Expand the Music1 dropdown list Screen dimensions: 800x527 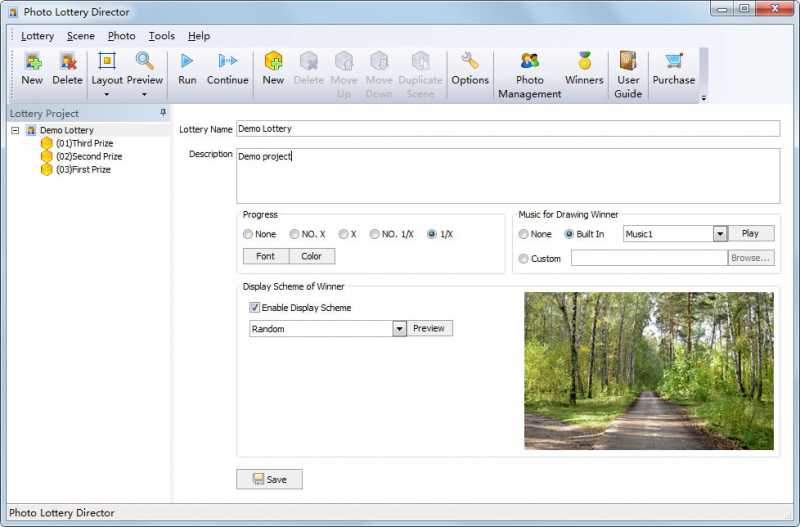(719, 234)
